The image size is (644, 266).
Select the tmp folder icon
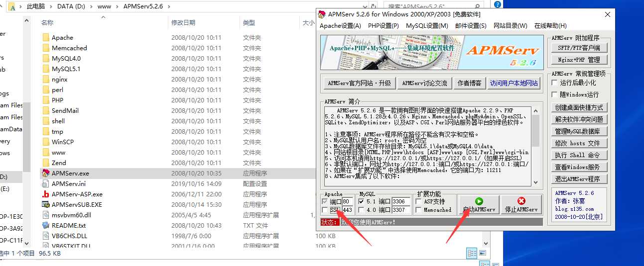[46, 131]
